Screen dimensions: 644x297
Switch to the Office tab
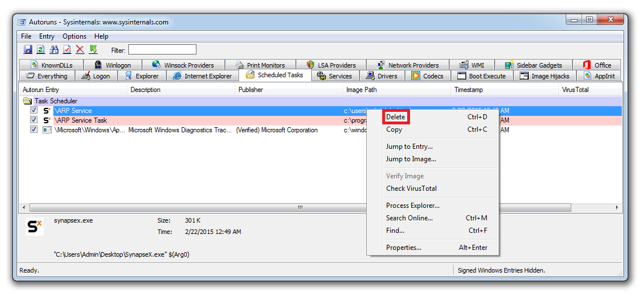click(597, 65)
